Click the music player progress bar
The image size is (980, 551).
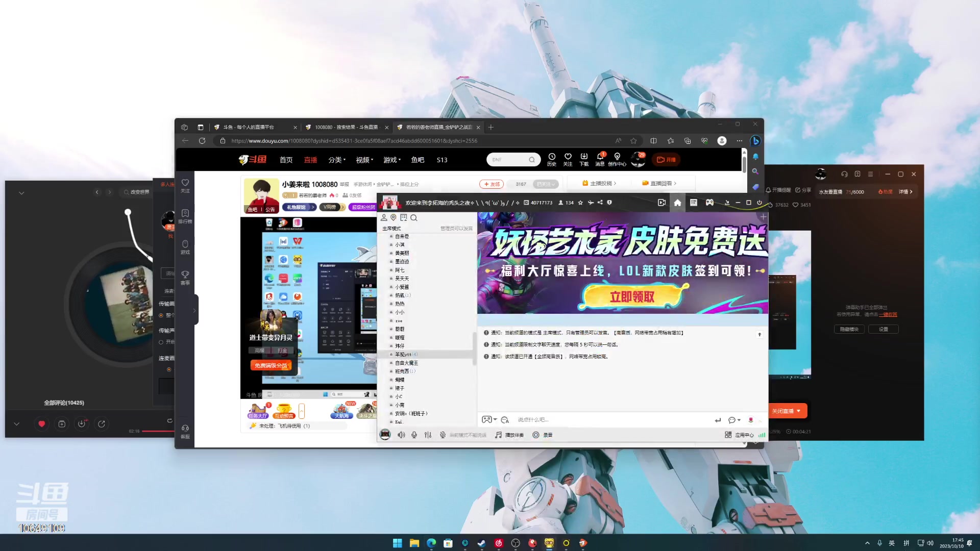tap(157, 431)
